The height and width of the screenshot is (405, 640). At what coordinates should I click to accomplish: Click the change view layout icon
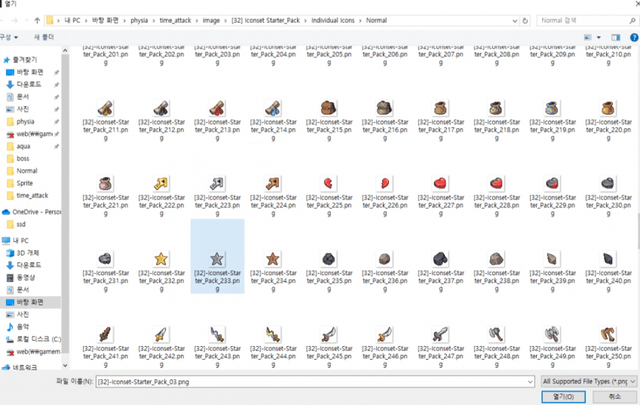pyautogui.click(x=586, y=37)
